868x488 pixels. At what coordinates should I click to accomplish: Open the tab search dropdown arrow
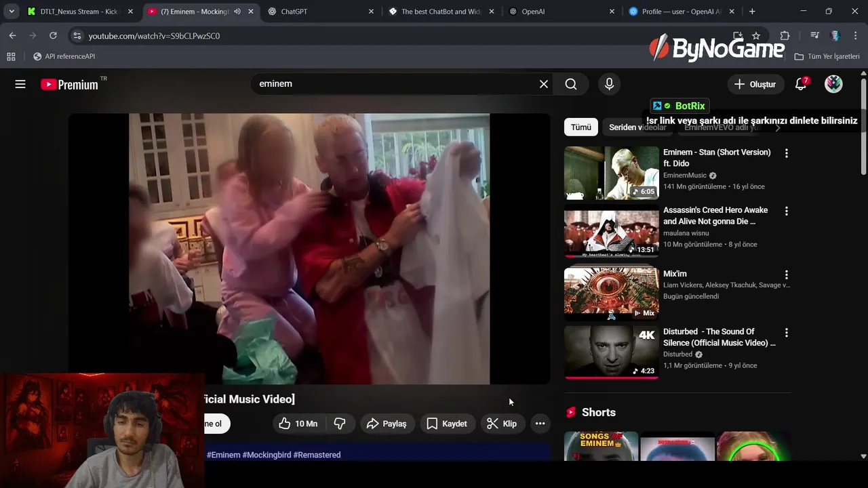click(12, 12)
